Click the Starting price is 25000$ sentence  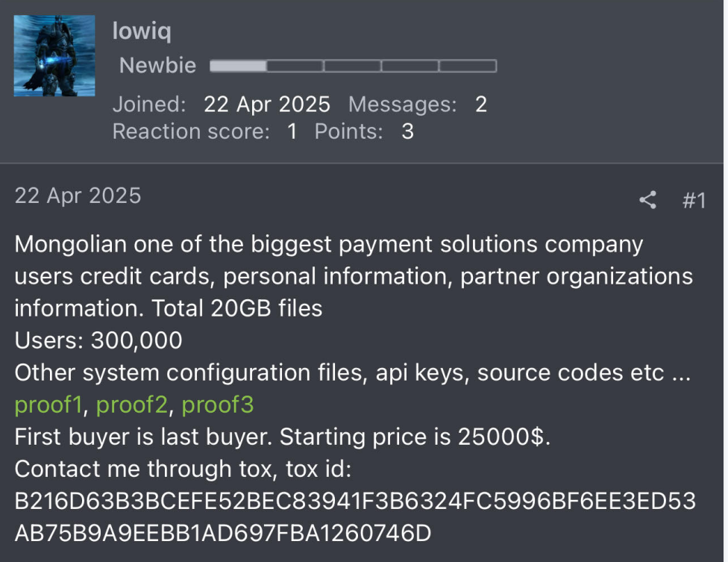415,437
